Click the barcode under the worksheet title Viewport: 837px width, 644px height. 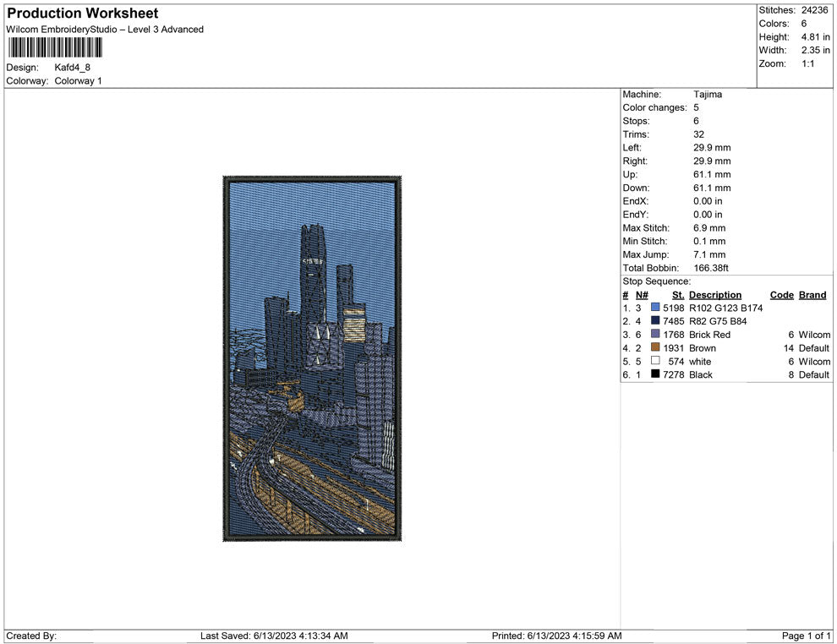pos(55,47)
